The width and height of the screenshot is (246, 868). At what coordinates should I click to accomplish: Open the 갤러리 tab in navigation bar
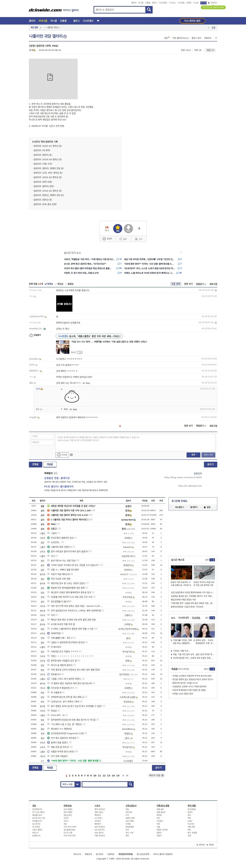coord(32,21)
